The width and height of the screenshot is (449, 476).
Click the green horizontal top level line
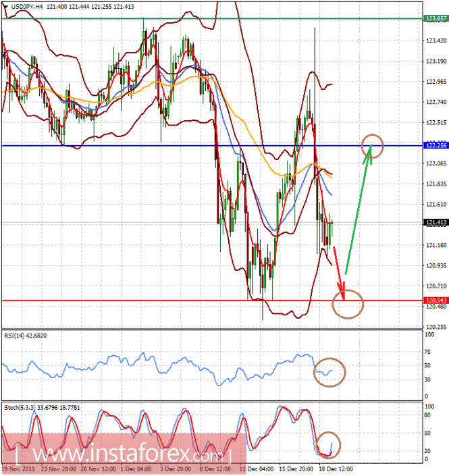(213, 19)
